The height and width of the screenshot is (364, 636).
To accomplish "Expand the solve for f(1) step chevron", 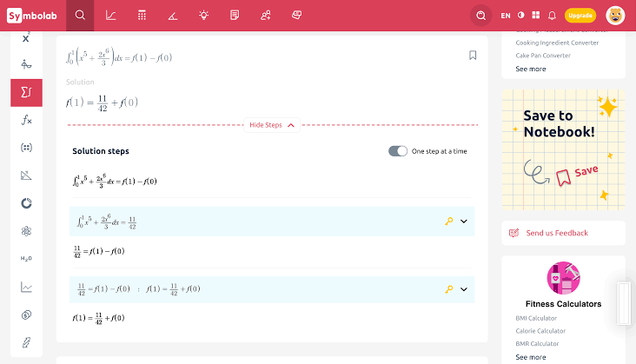I will [x=464, y=289].
